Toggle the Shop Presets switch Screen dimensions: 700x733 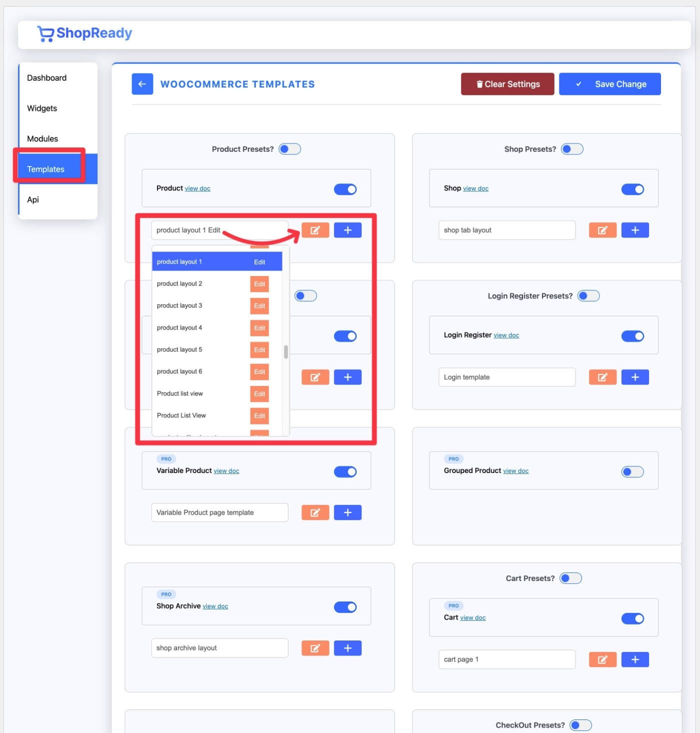[572, 149]
